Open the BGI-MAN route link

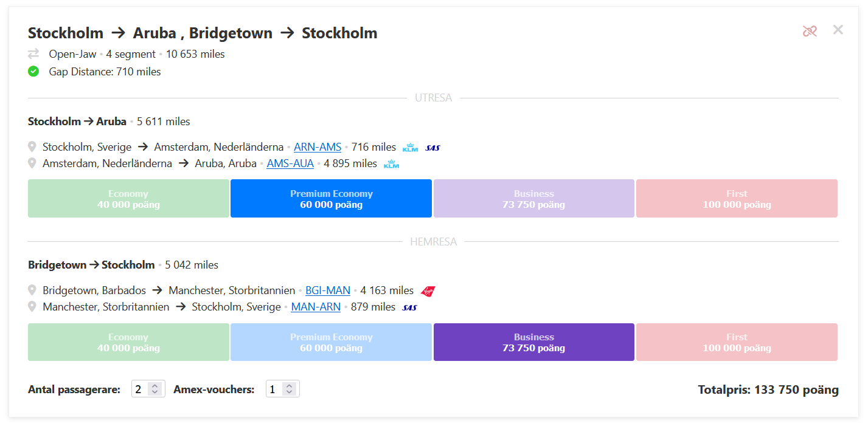click(x=328, y=290)
